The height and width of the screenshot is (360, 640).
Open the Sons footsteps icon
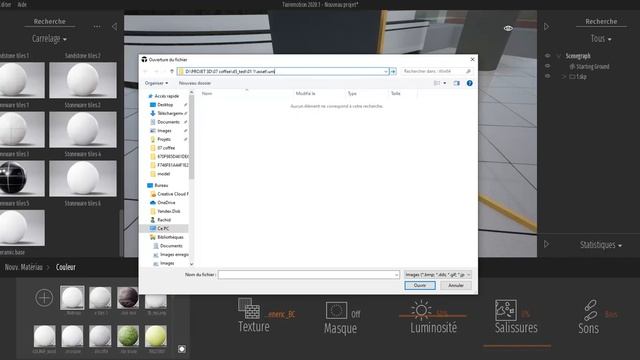(x=590, y=310)
